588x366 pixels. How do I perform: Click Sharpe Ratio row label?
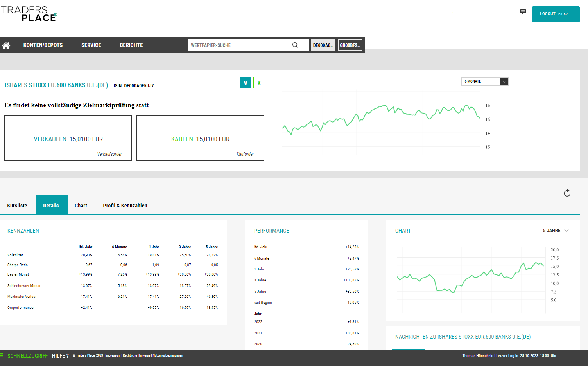click(x=18, y=265)
